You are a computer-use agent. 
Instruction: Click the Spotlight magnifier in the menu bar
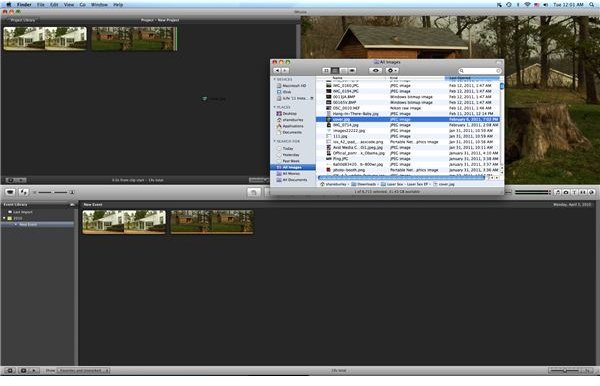592,5
